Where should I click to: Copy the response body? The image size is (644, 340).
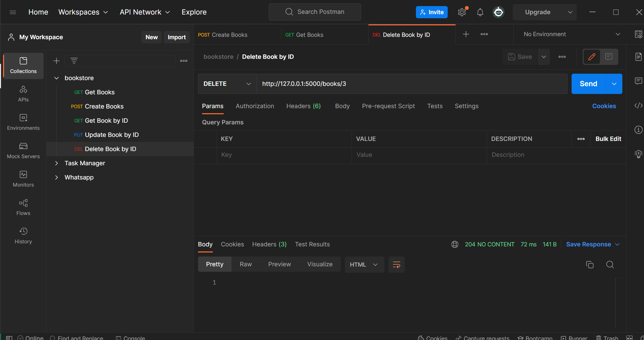[590, 265]
